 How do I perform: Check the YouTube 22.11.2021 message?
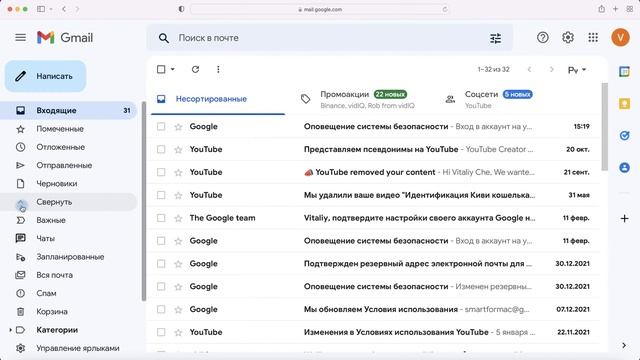tap(161, 332)
